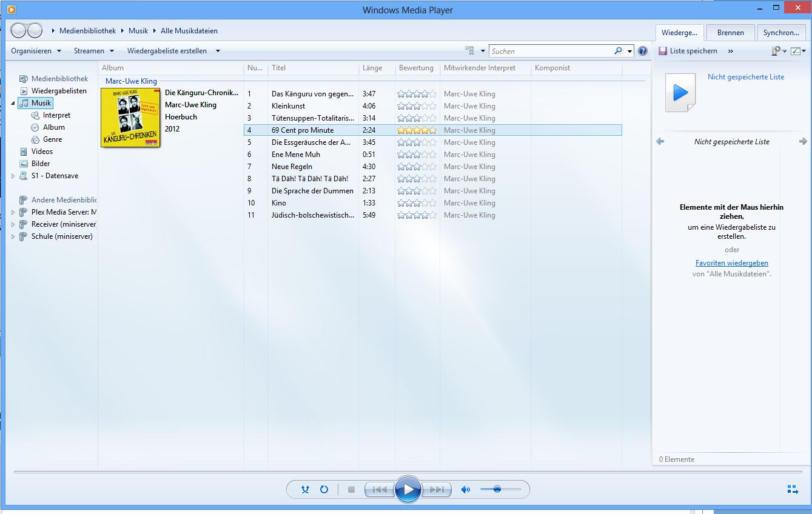This screenshot has height=514, width=812.
Task: Click Wiedergabeliste erstellen
Action: [x=167, y=51]
